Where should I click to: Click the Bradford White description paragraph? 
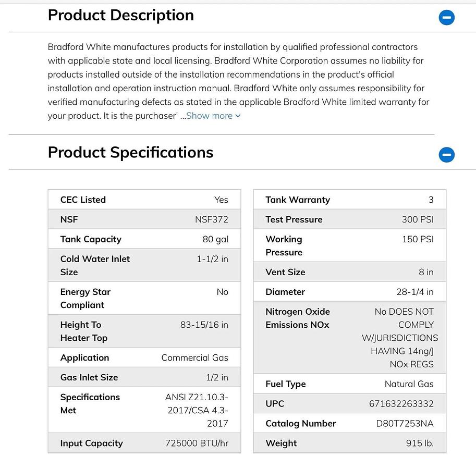coord(238,81)
